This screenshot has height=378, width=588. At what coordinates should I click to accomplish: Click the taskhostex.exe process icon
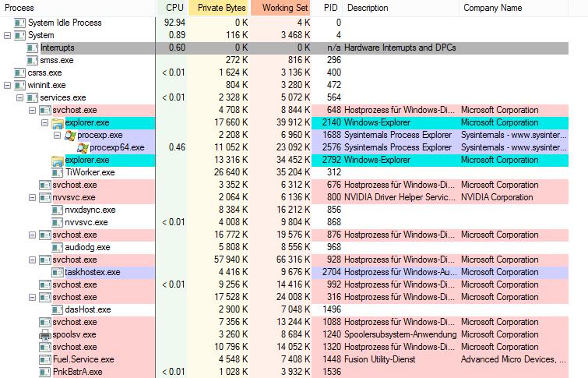click(57, 273)
